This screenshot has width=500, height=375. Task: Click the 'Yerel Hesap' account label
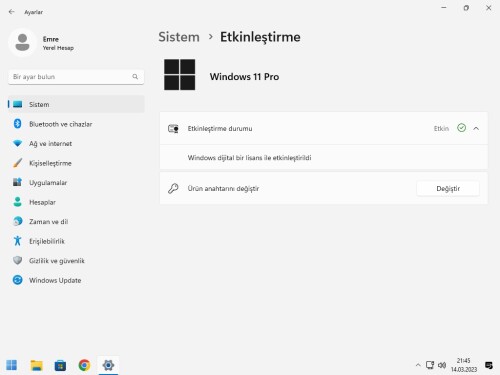coord(58,48)
